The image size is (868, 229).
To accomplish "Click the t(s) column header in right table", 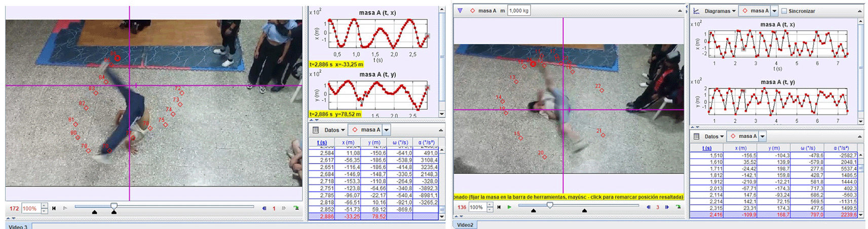I will click(x=706, y=148).
